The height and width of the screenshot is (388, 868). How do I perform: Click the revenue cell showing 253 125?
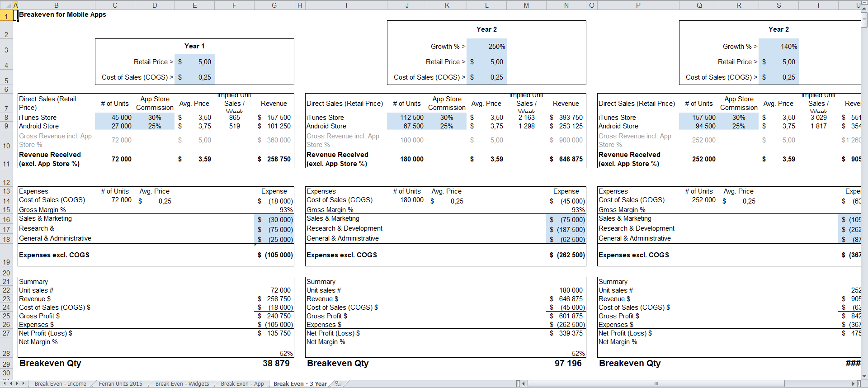(566, 126)
